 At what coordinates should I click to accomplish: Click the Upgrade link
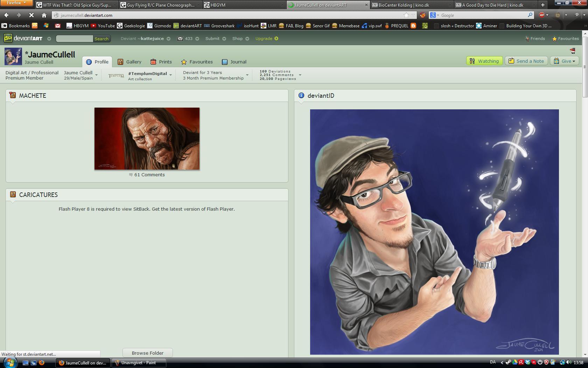tap(267, 39)
